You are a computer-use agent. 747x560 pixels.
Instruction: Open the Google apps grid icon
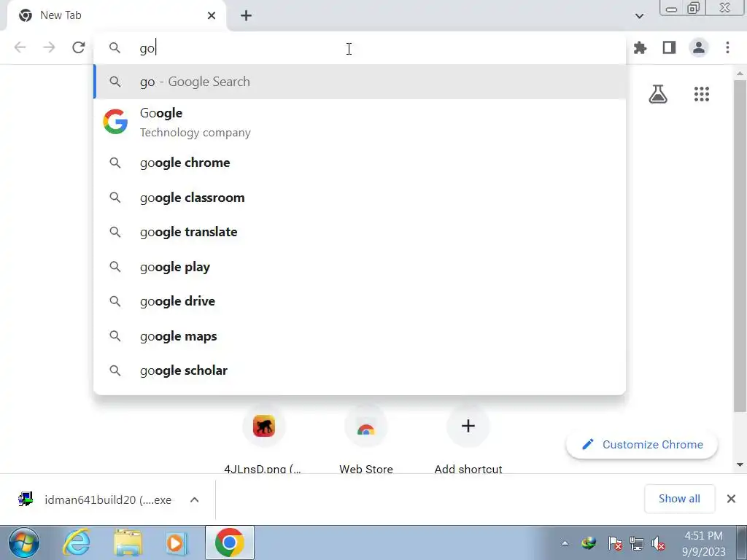click(x=702, y=94)
